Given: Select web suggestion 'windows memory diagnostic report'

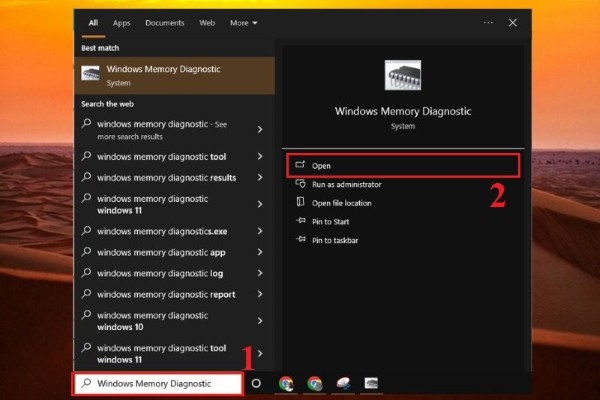Looking at the screenshot, I should (166, 294).
